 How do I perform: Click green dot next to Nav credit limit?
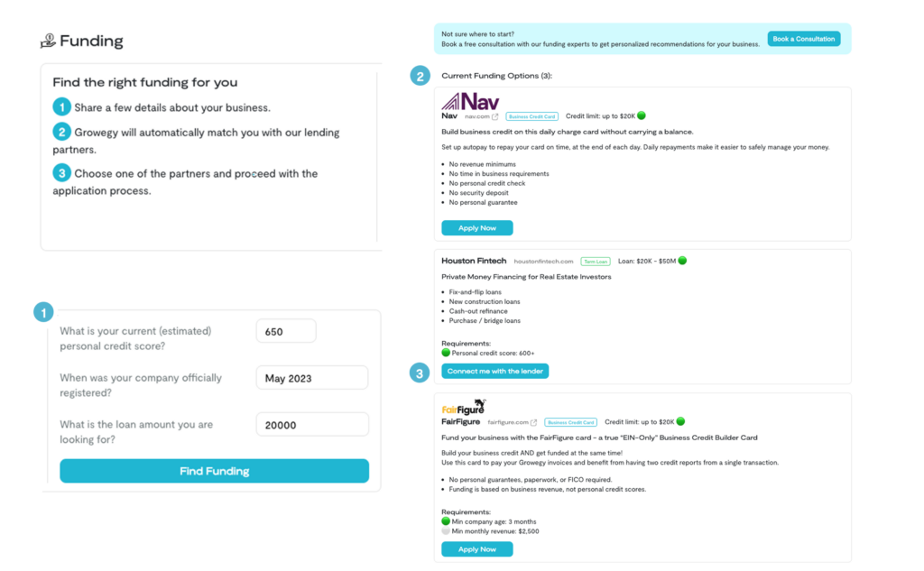(642, 115)
